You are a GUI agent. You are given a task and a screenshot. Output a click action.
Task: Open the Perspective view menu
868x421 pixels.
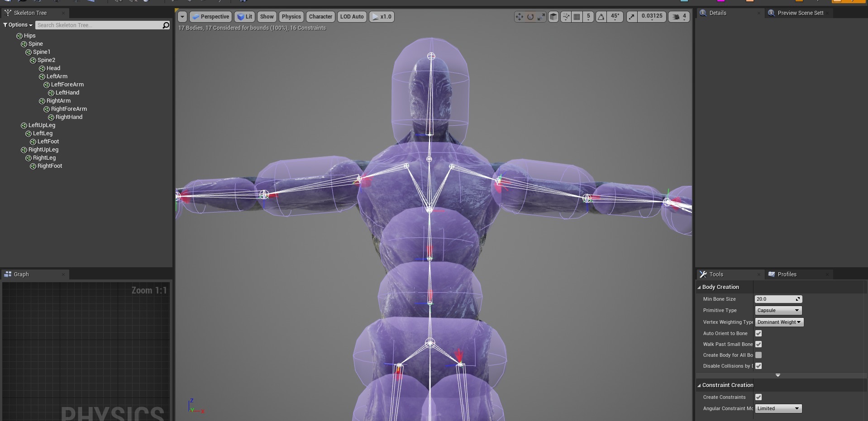click(210, 17)
